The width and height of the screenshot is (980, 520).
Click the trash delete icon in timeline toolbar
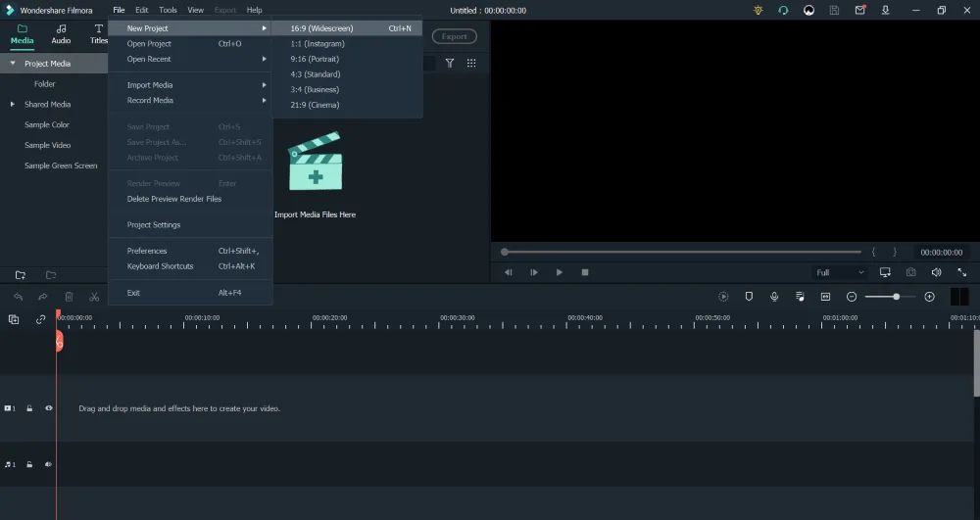pos(69,297)
